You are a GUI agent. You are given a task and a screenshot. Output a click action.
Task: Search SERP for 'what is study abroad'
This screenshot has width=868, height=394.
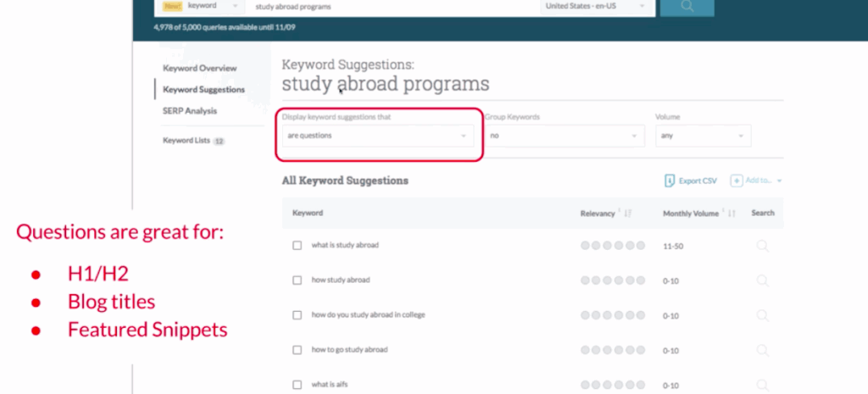[762, 246]
